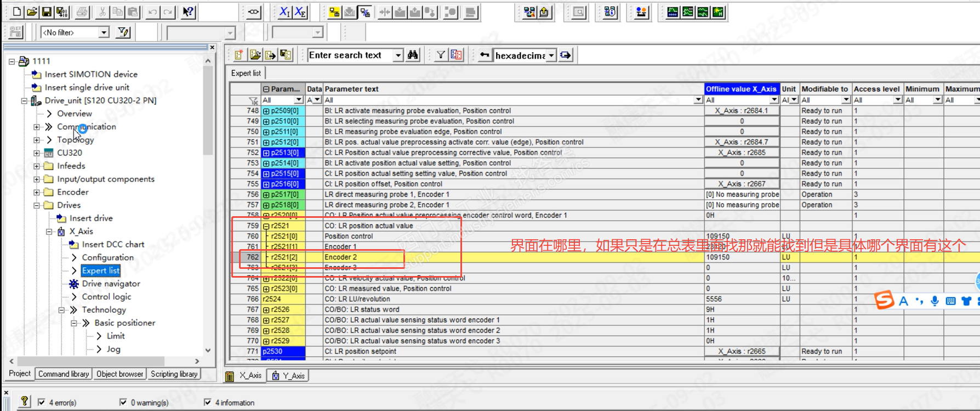The image size is (980, 411).
Task: Click the accessible nodes network icon
Action: tap(529, 12)
